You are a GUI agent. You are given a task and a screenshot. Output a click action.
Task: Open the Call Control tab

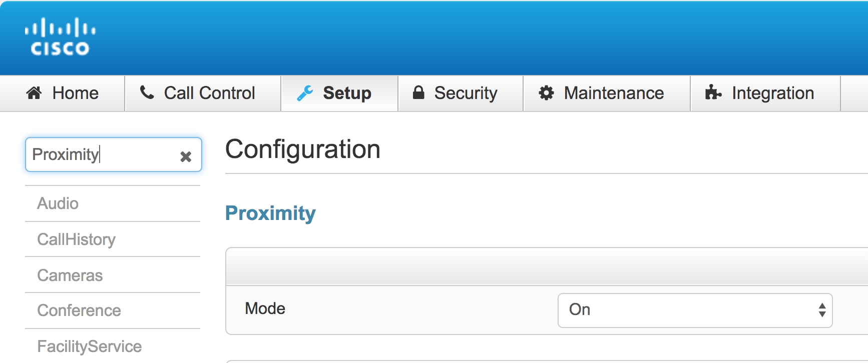click(203, 93)
